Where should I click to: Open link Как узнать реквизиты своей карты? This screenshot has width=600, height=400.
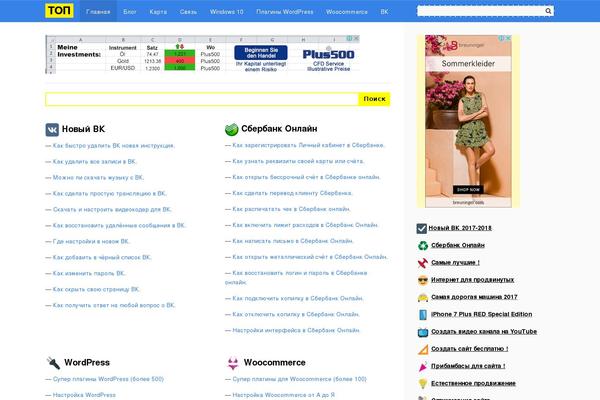point(298,161)
